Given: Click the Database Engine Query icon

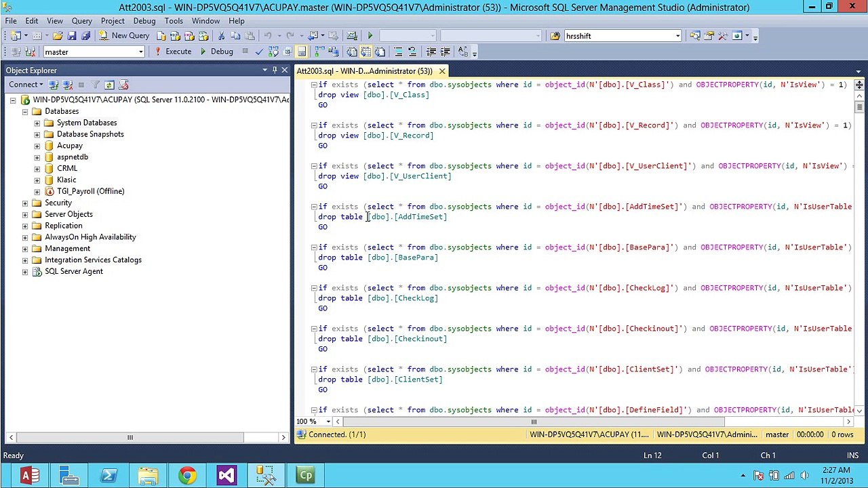Looking at the screenshot, I should [161, 35].
